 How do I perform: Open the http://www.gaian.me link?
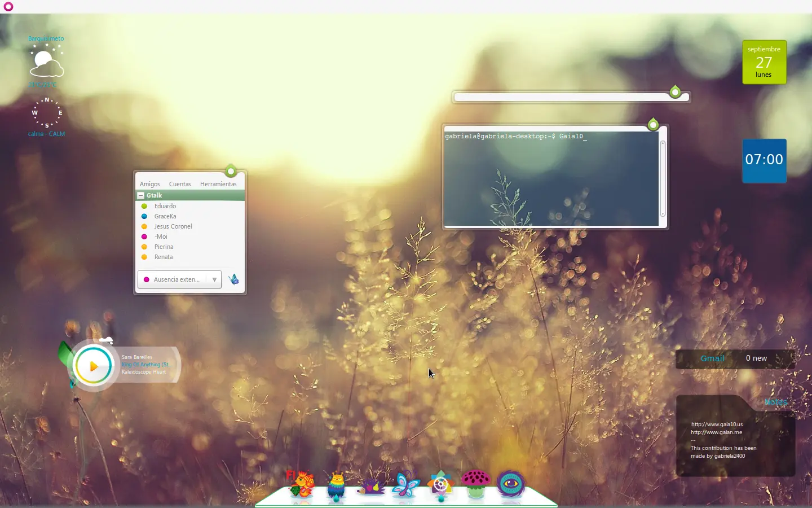[716, 432]
